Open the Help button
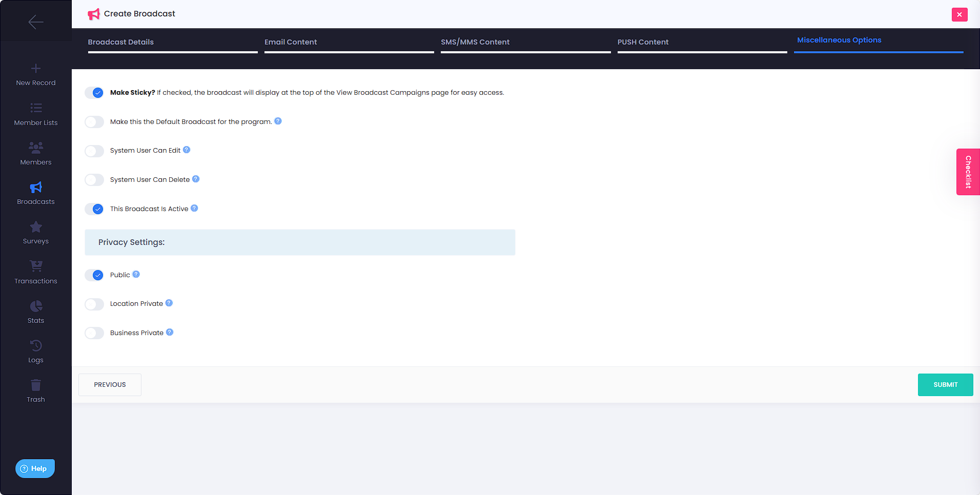The height and width of the screenshot is (495, 980). tap(35, 468)
